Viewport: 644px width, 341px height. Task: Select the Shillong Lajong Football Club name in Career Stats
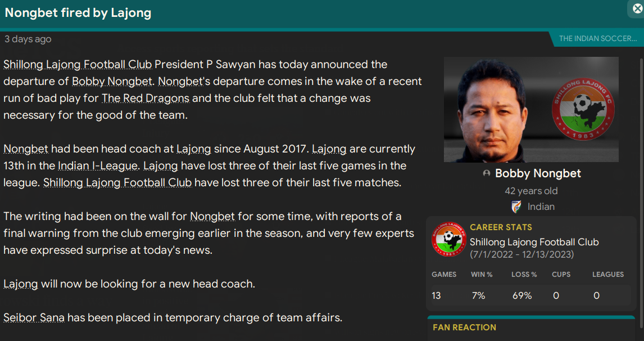[534, 242]
